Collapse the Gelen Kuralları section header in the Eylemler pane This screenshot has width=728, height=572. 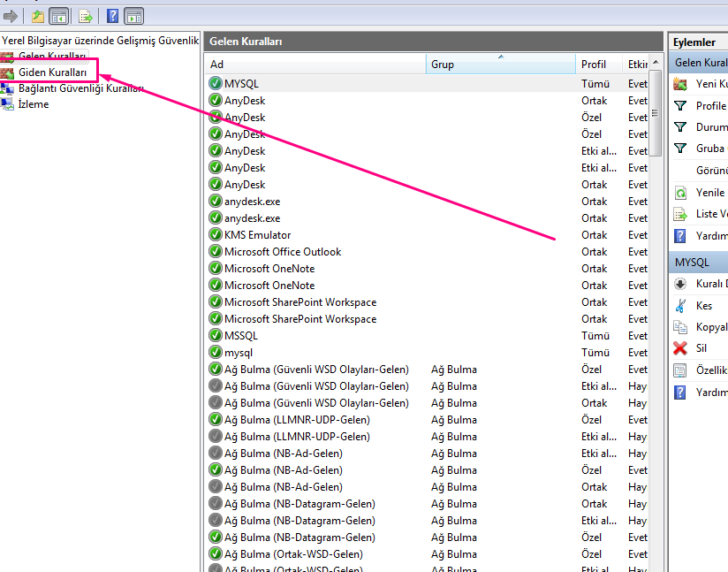[699, 63]
